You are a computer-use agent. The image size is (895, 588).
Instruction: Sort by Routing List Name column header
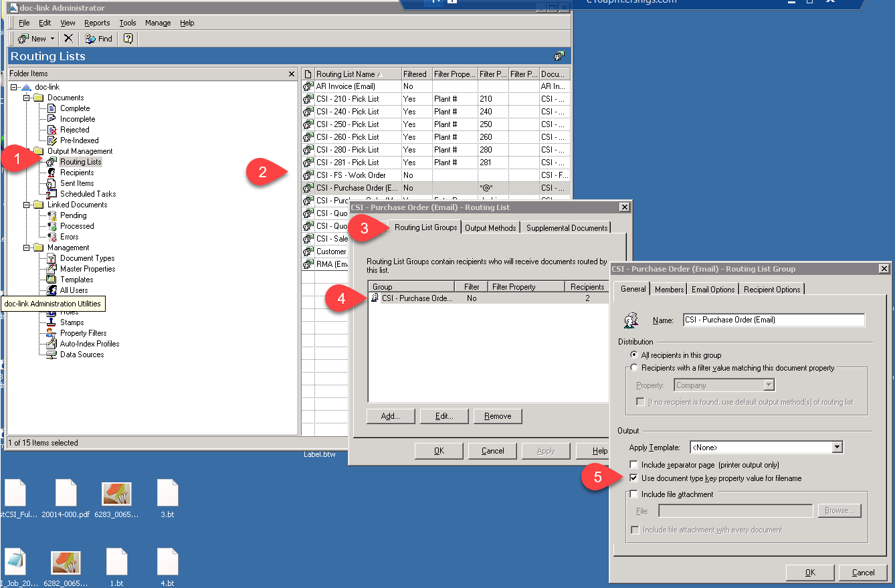coord(357,74)
